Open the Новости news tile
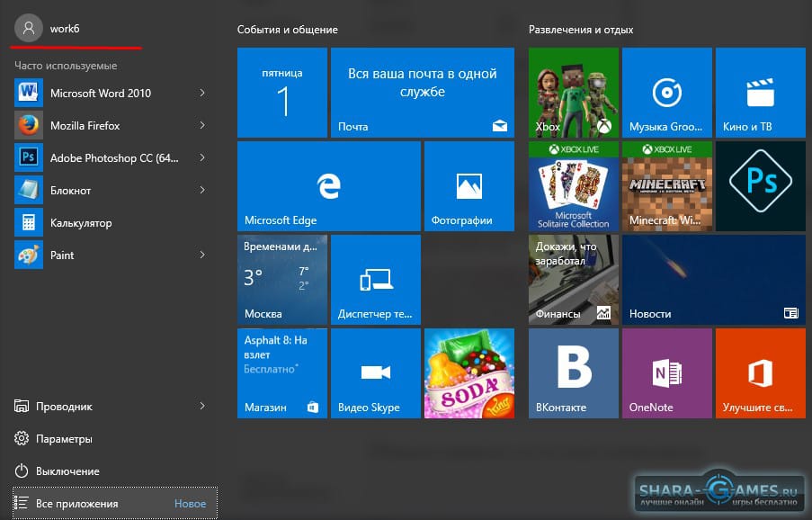Image resolution: width=812 pixels, height=520 pixels. [x=714, y=280]
